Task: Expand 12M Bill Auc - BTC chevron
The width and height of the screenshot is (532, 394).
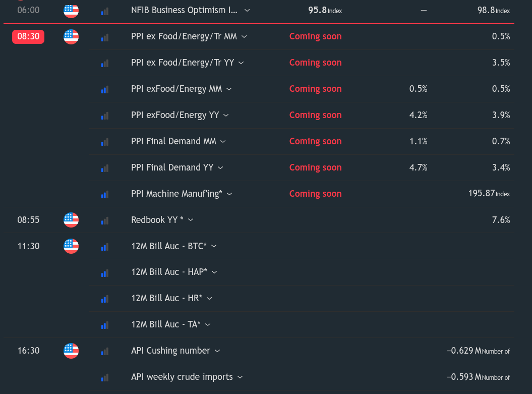Action: point(214,246)
